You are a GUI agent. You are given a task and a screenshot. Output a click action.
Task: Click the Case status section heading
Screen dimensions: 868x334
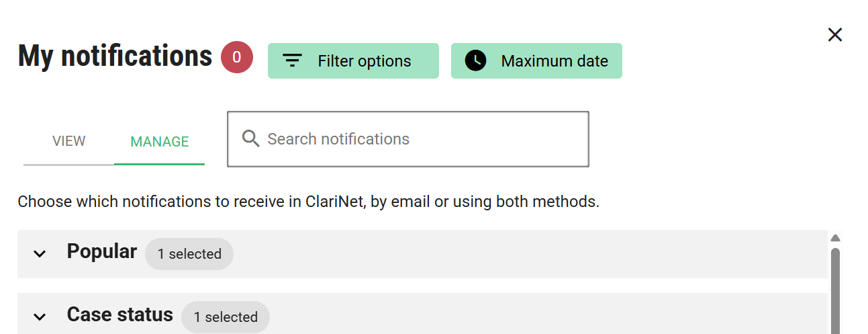coord(119,315)
